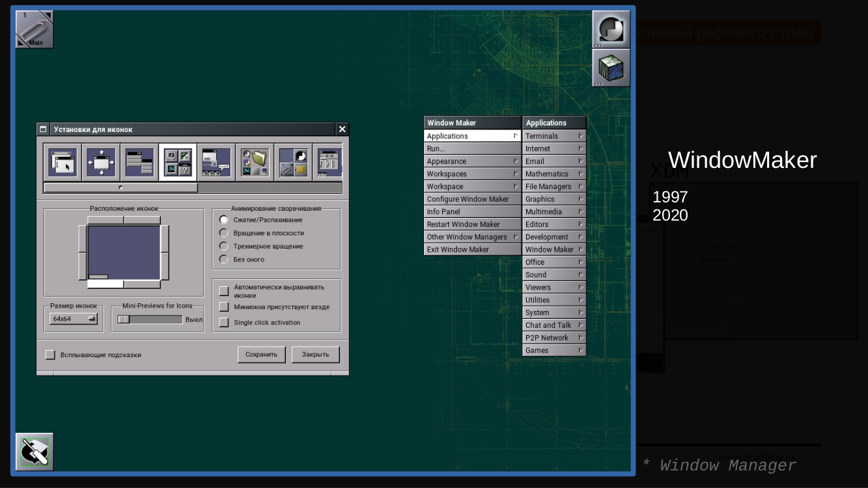Select the Вращение в плоскости animation option
868x488 pixels.
224,233
